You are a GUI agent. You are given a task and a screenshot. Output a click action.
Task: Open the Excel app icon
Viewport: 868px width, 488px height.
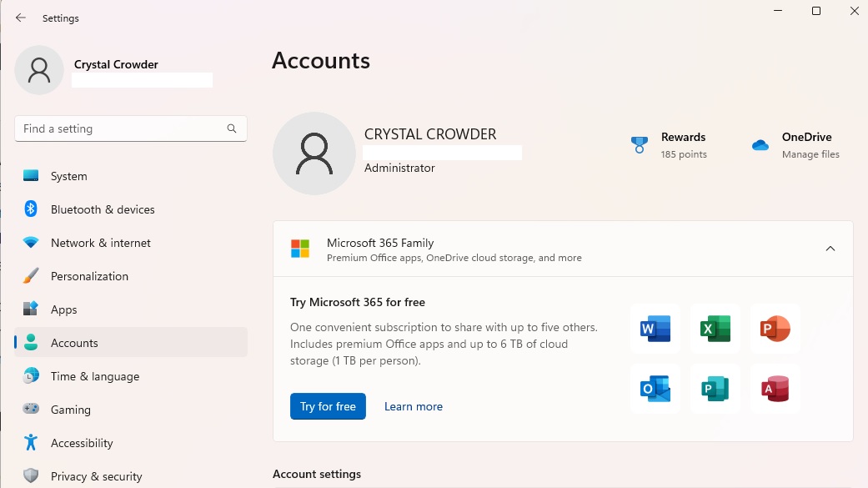coord(715,329)
